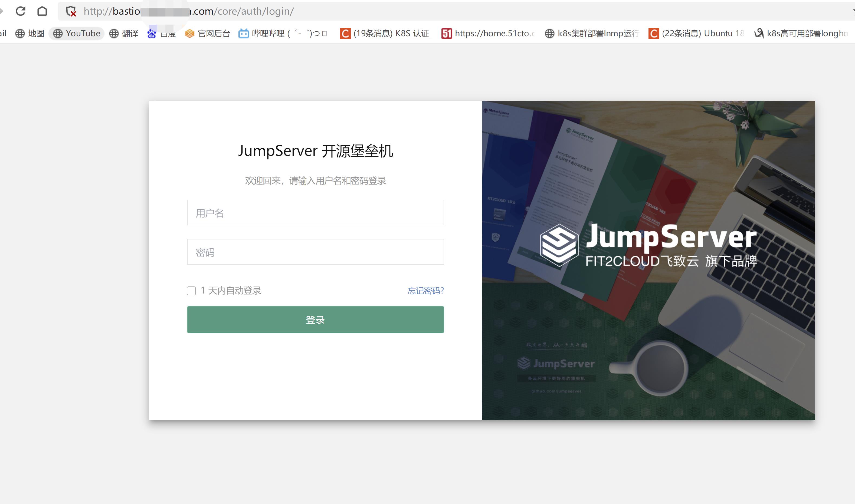This screenshot has width=855, height=504.
Task: Click the 密码 password field
Action: [315, 252]
